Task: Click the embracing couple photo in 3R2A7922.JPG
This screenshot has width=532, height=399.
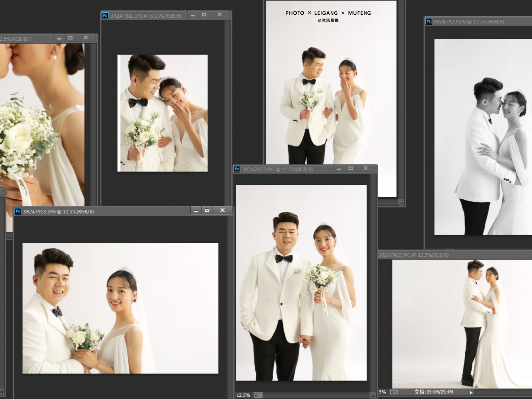Action: (x=462, y=324)
